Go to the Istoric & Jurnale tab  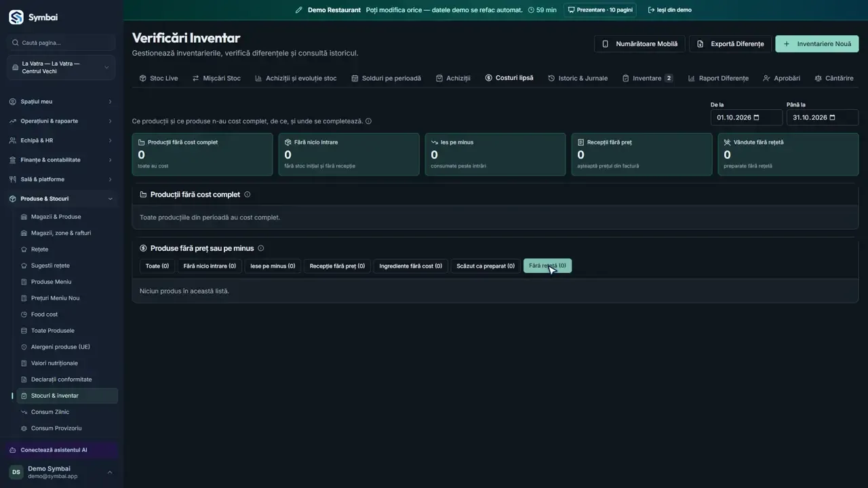tap(578, 78)
